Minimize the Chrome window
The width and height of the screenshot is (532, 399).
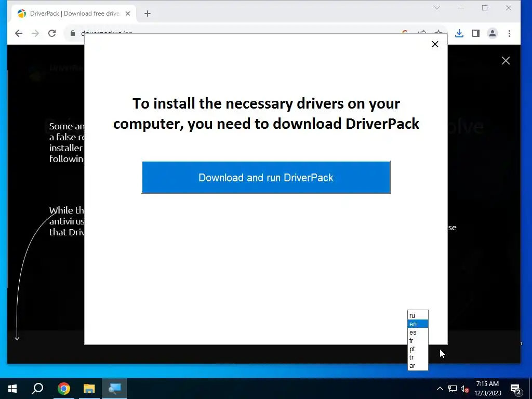click(x=461, y=8)
